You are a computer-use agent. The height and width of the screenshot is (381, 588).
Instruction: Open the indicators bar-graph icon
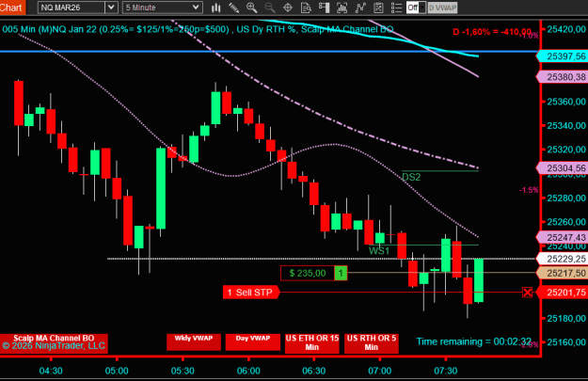(x=342, y=8)
